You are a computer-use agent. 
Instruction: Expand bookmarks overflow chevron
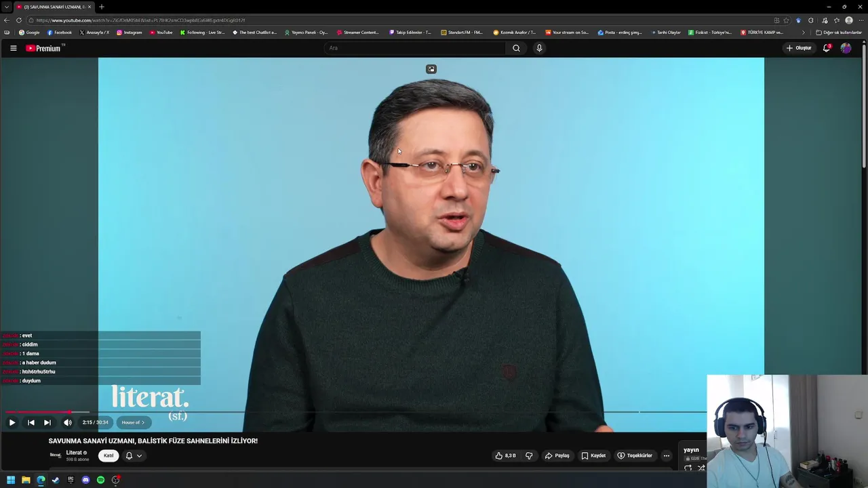point(804,33)
